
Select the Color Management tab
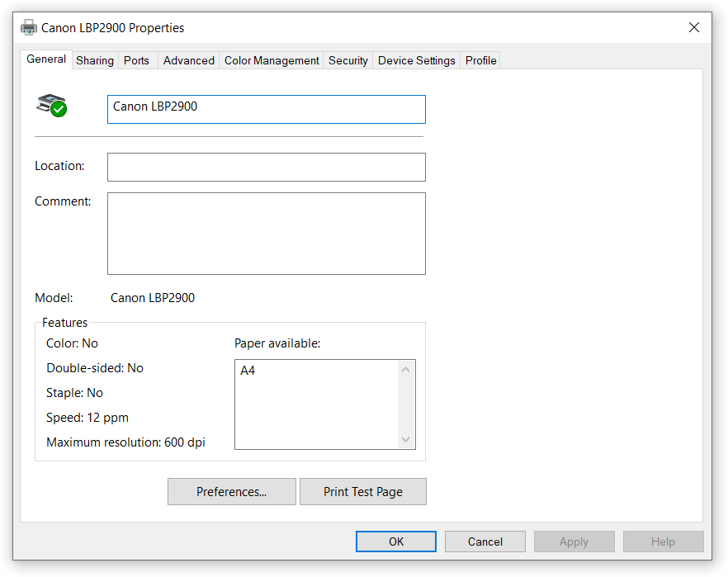(272, 60)
